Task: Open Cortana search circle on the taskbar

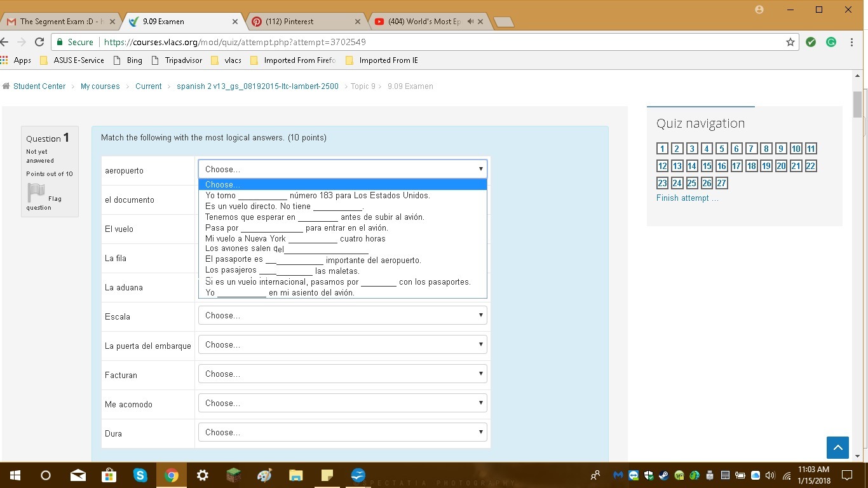Action: tap(46, 475)
